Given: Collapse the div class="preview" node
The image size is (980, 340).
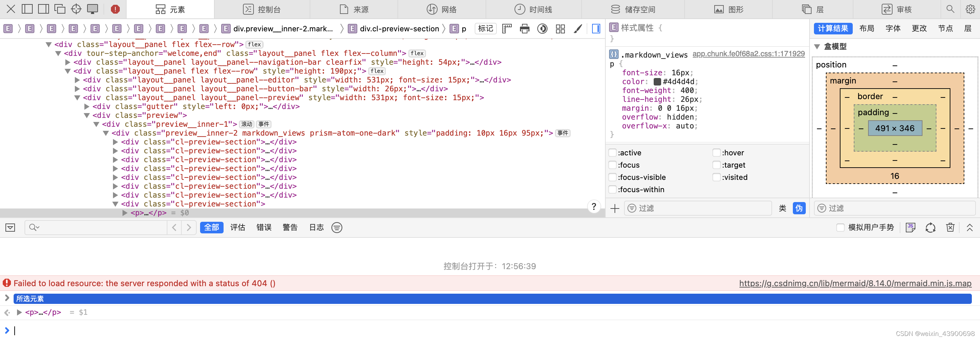Looking at the screenshot, I should click(x=87, y=115).
